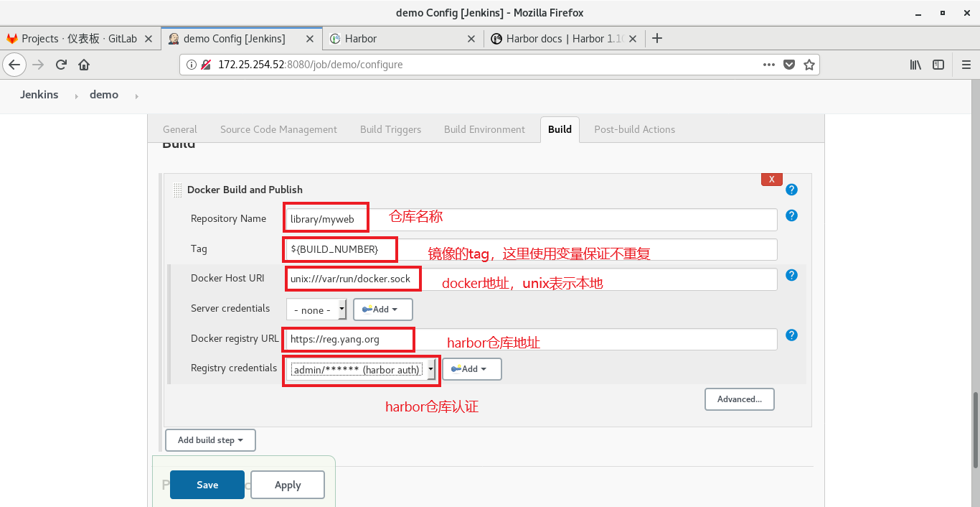Image resolution: width=980 pixels, height=507 pixels.
Task: Expand demo breadcrumb arrow menu
Action: 136,96
